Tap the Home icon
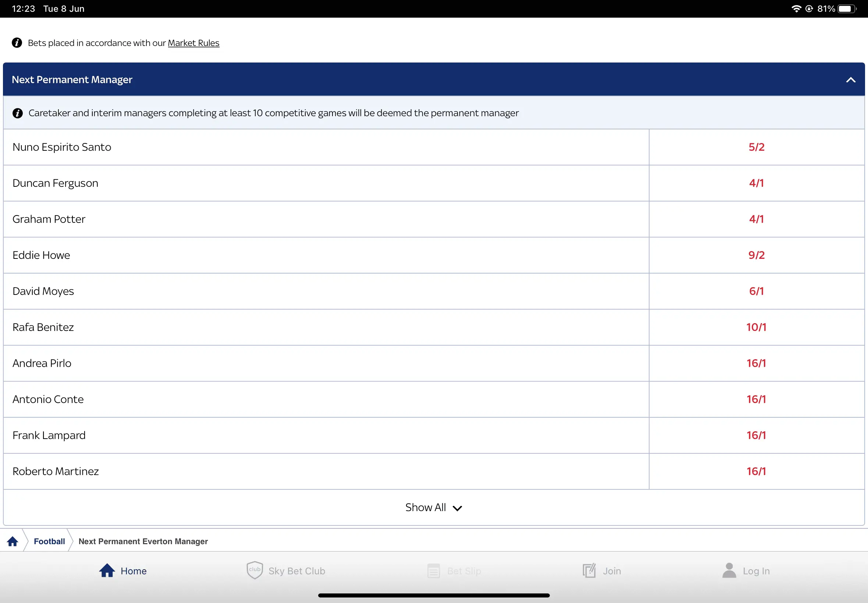Viewport: 868px width, 603px height. tap(107, 571)
